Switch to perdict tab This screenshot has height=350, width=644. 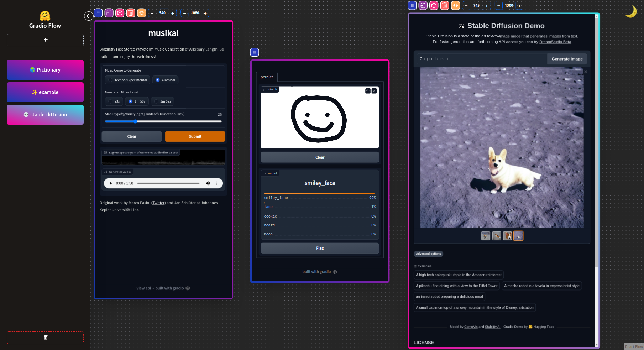[267, 77]
